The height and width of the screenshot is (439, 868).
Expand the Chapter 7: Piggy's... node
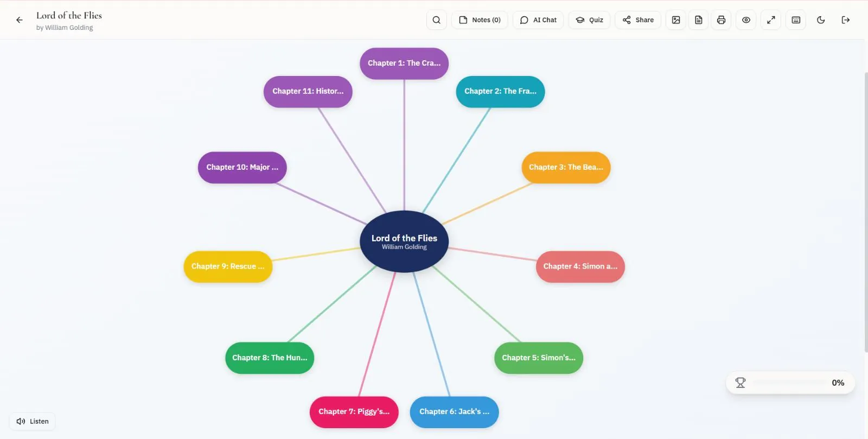(354, 412)
